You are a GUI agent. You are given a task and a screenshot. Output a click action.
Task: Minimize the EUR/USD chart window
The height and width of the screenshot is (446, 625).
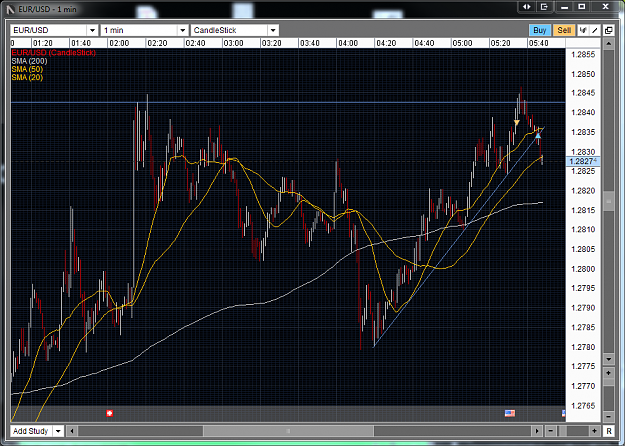point(564,7)
